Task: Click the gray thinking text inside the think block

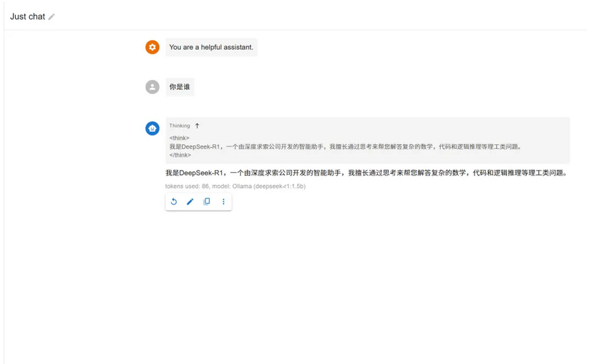Action: [345, 146]
